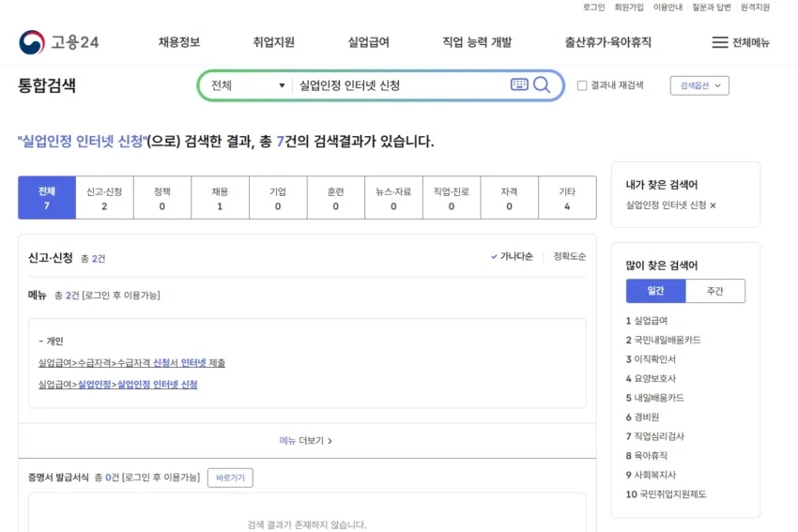Click popular keyword 국민내일배움카드
Screen dimensions: 798x532
pyautogui.click(x=663, y=340)
